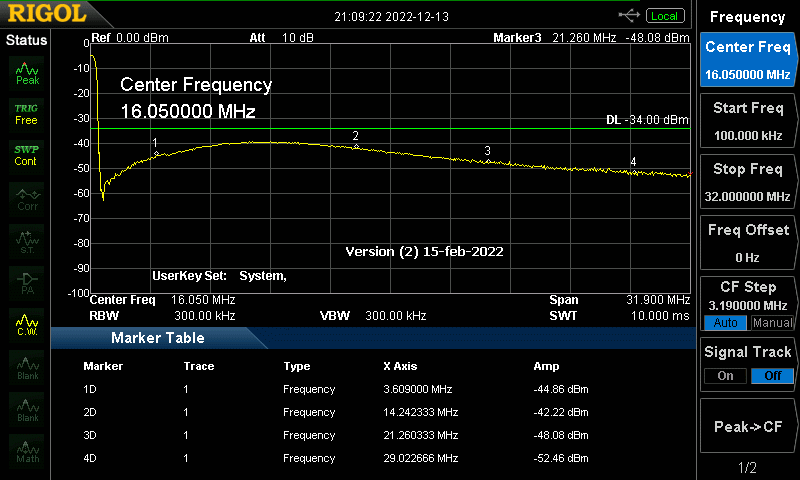Screen dimensions: 800x480
Task: Switch CF Step to Manual
Action: (771, 323)
